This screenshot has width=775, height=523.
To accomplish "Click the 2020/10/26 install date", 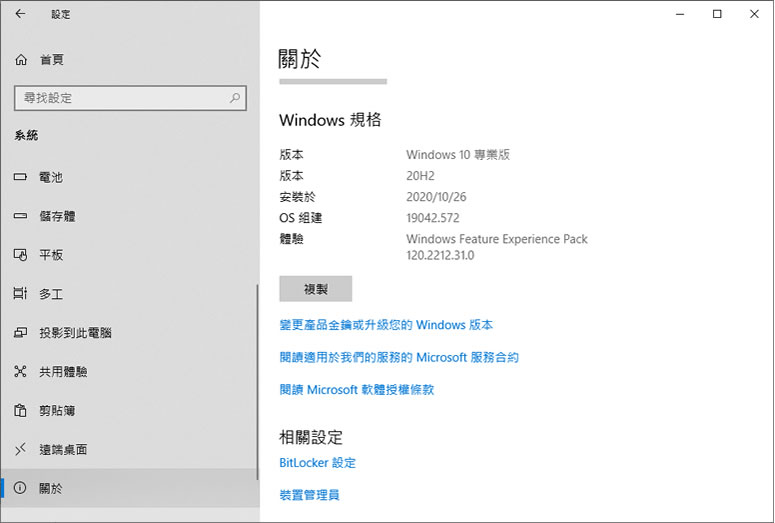I will click(x=436, y=197).
